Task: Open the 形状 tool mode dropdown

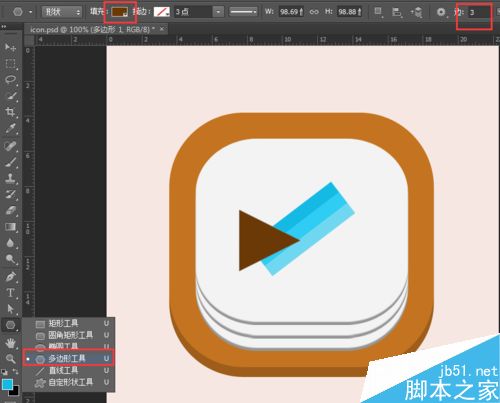Action: tap(62, 12)
